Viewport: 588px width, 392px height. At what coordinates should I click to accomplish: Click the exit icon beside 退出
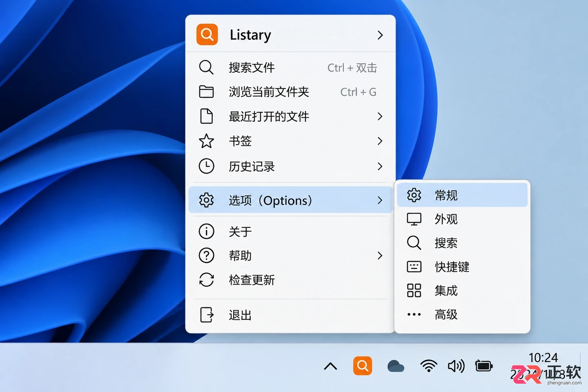tap(207, 315)
